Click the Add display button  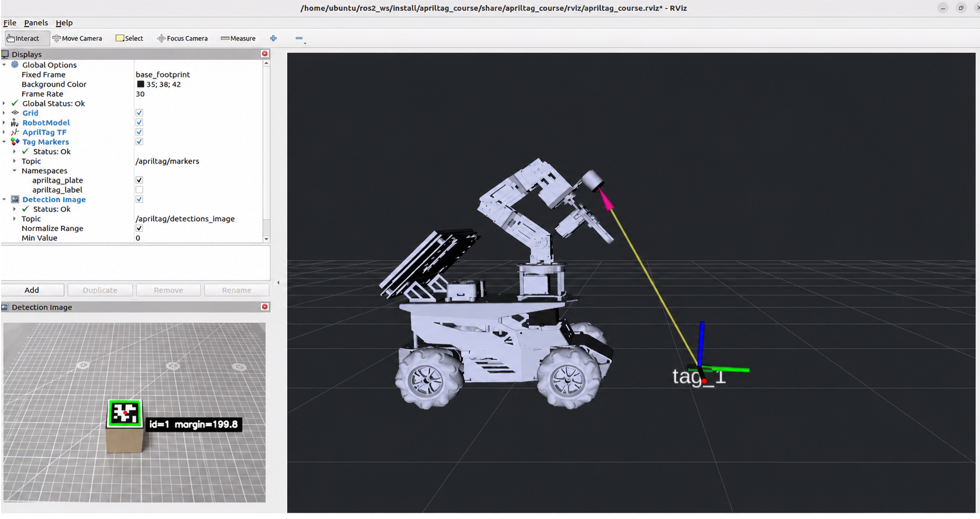click(x=32, y=290)
